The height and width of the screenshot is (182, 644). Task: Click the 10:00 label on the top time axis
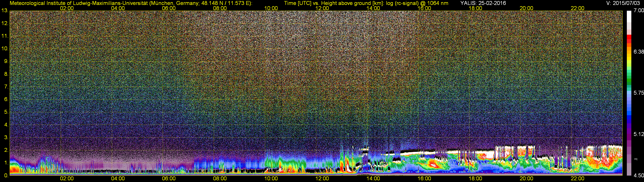coord(271,8)
